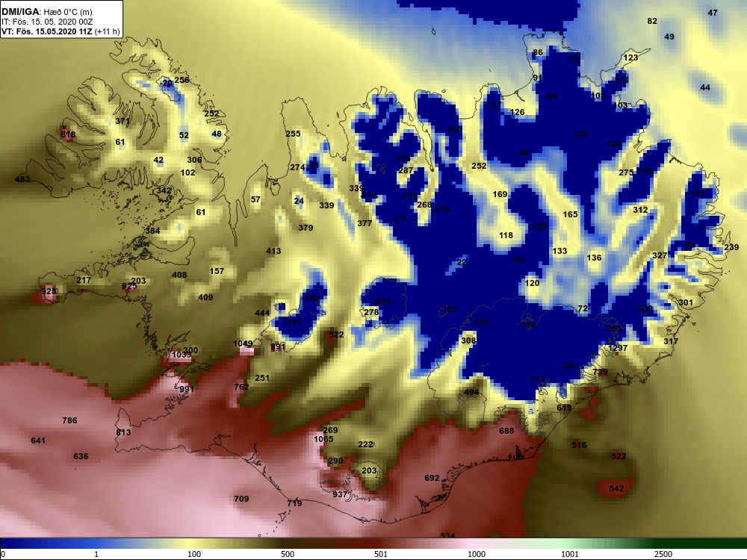747x560 pixels.
Task: Click the 516 value off the south-east coast
Action: 580,445
